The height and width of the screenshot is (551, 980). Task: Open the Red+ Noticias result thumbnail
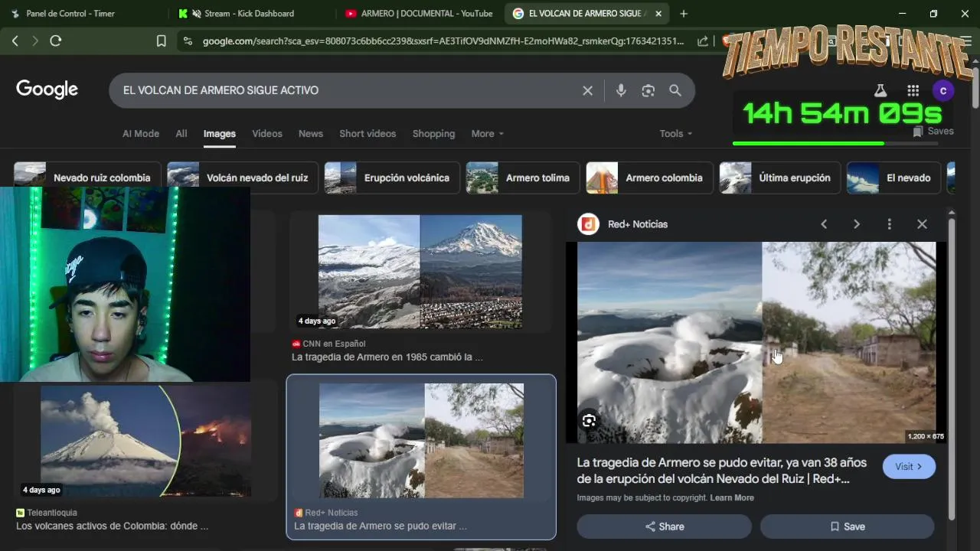pos(421,441)
